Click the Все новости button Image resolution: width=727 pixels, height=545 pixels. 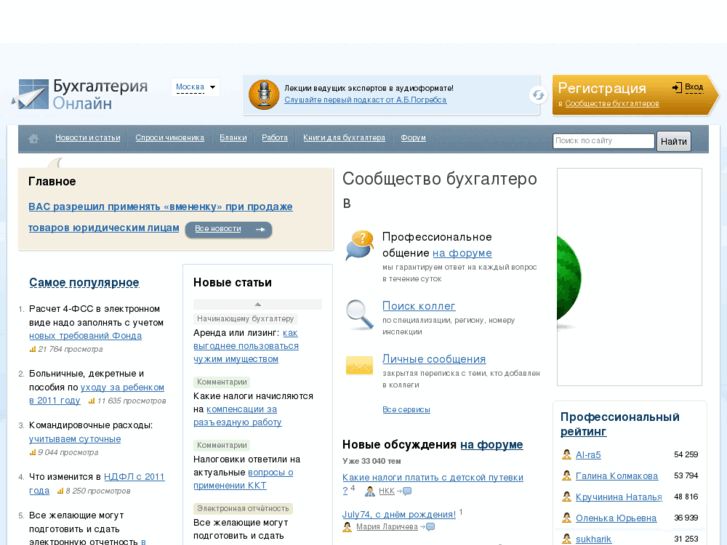228,229
